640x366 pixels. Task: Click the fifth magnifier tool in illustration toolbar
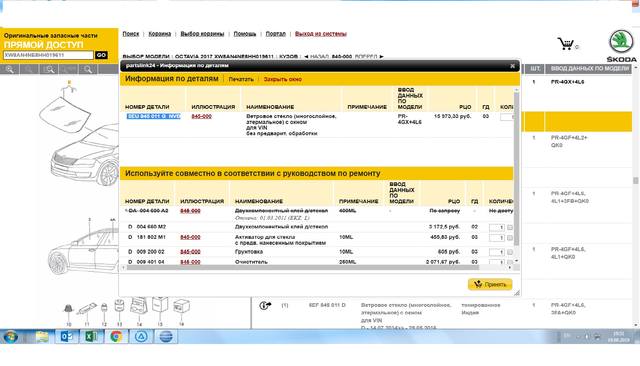[x=88, y=69]
